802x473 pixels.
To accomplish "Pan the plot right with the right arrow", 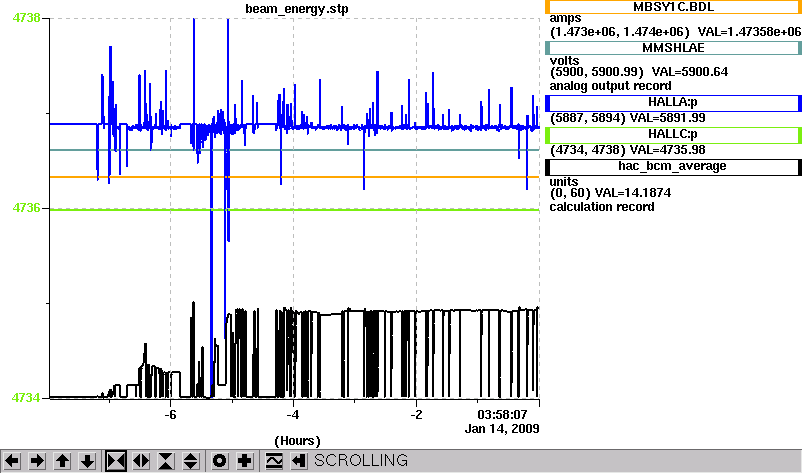I will coord(37,461).
